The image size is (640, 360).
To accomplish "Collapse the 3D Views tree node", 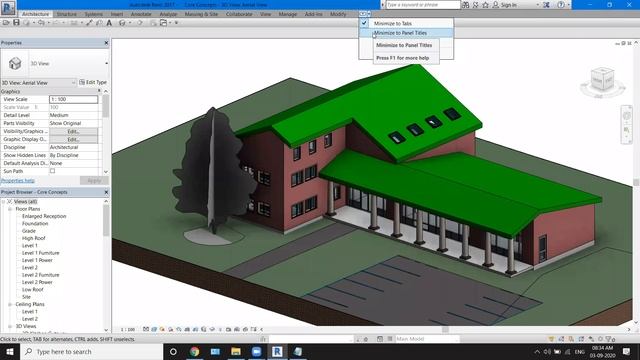I will pos(10,327).
